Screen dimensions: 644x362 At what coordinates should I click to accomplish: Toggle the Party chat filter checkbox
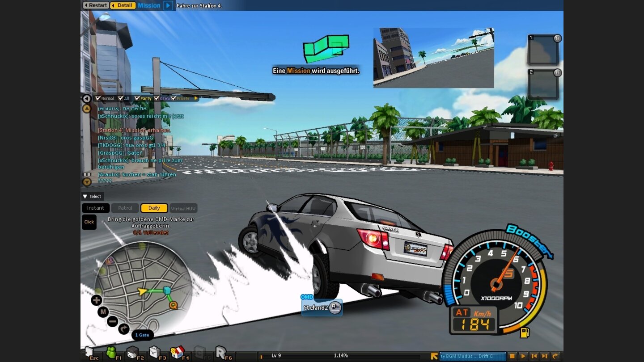(x=137, y=98)
